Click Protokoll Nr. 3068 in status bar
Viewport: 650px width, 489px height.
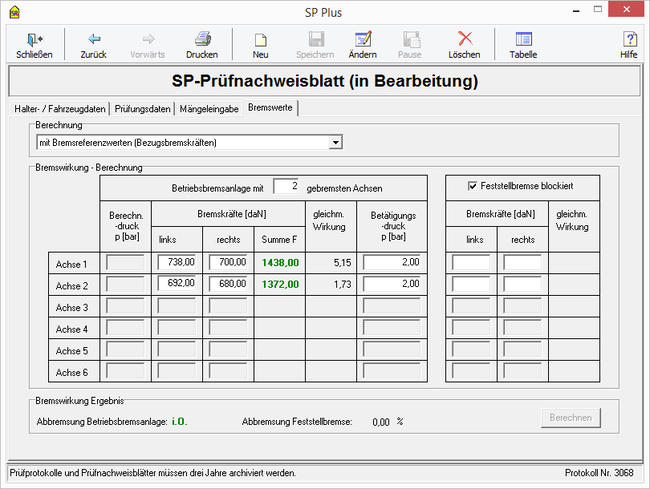[x=599, y=473]
